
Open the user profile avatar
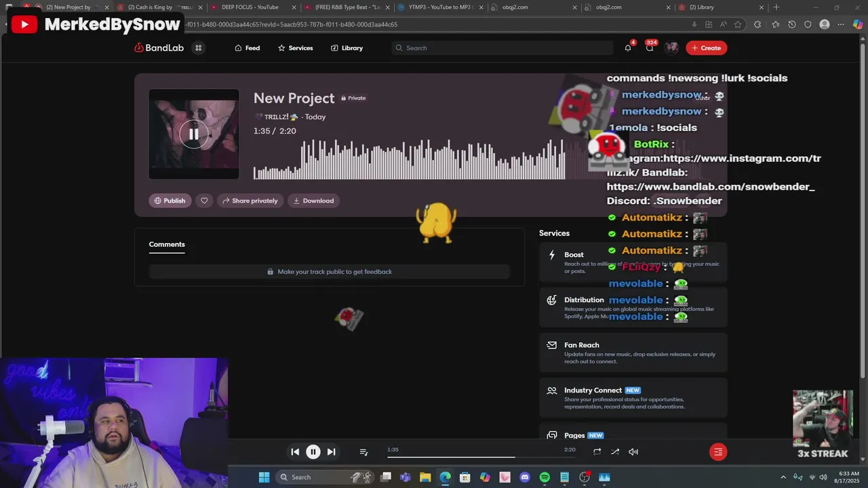[671, 48]
